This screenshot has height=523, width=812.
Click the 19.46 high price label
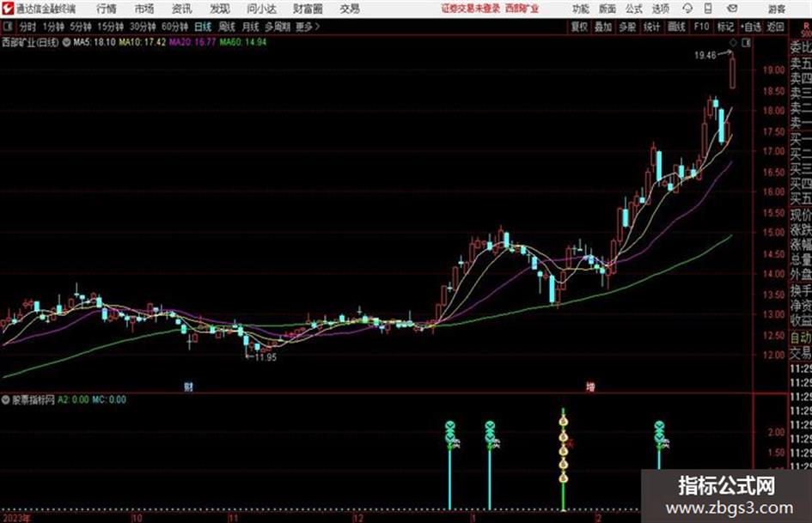coord(705,55)
